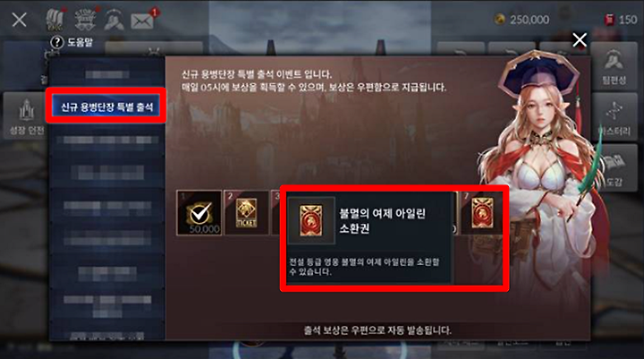Screen dimensions: 644x359
Task: Click the day 2 ticket reward
Action: click(247, 213)
